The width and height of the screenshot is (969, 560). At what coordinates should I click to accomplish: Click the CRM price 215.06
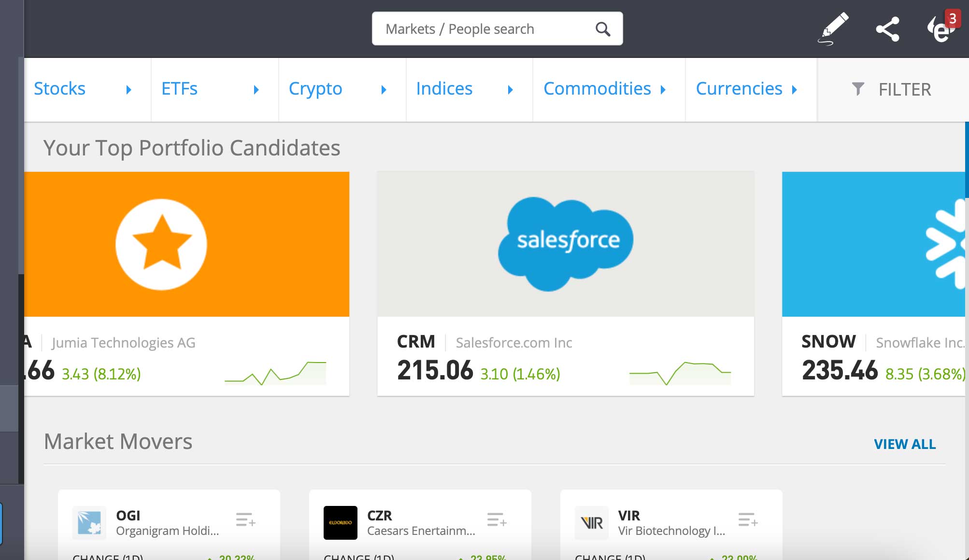coord(435,370)
